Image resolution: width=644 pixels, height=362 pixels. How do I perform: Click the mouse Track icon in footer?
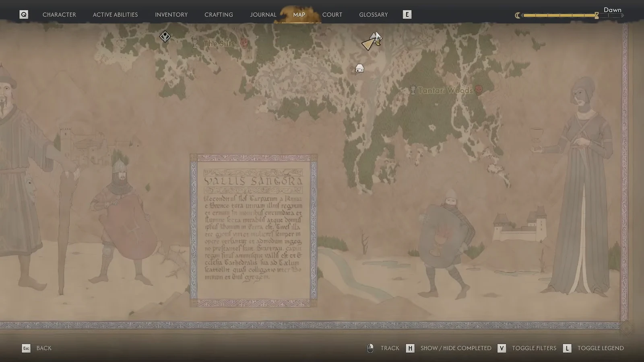370,348
